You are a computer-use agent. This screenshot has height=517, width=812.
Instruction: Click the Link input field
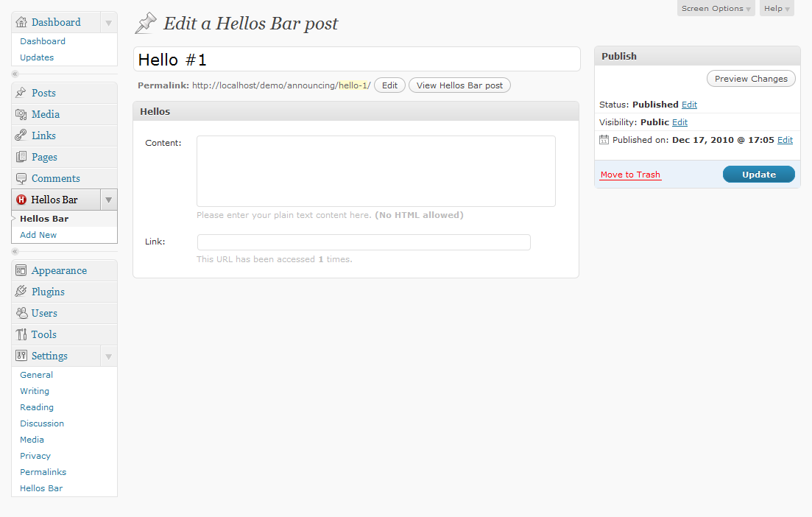[x=364, y=242]
